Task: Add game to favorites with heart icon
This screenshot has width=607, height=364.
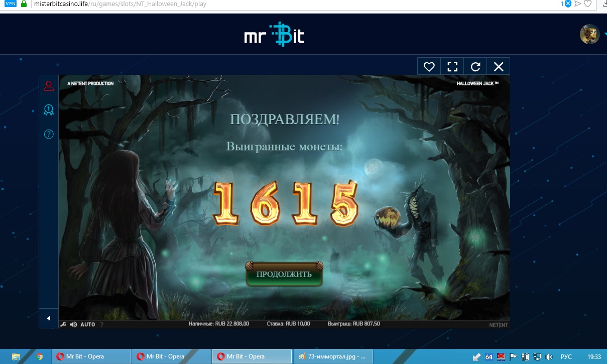Action: click(429, 66)
